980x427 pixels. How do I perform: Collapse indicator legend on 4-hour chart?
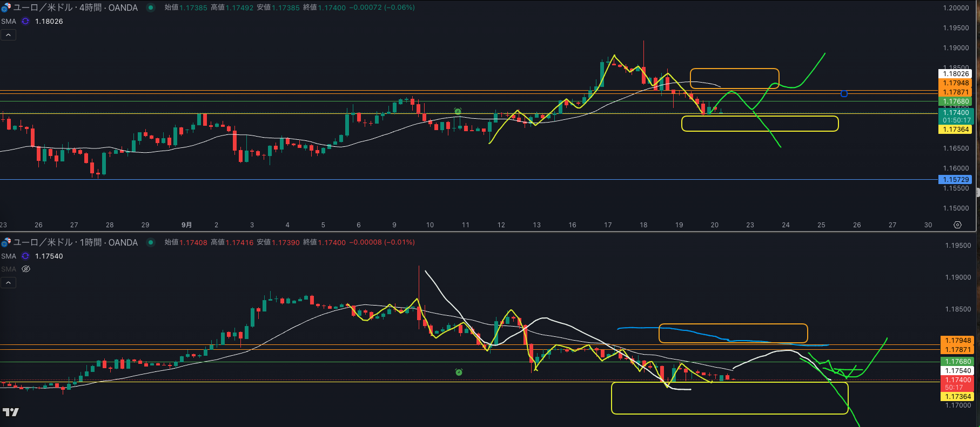8,35
